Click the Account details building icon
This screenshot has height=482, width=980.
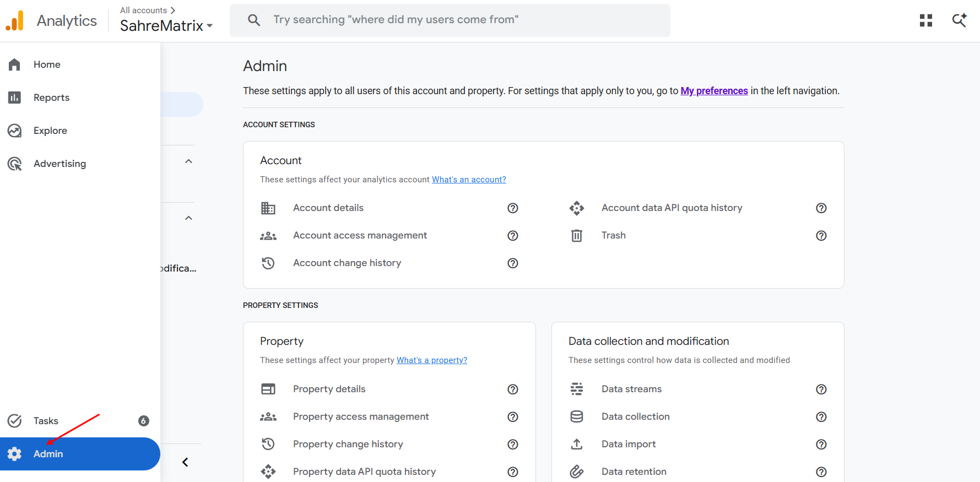(x=268, y=208)
